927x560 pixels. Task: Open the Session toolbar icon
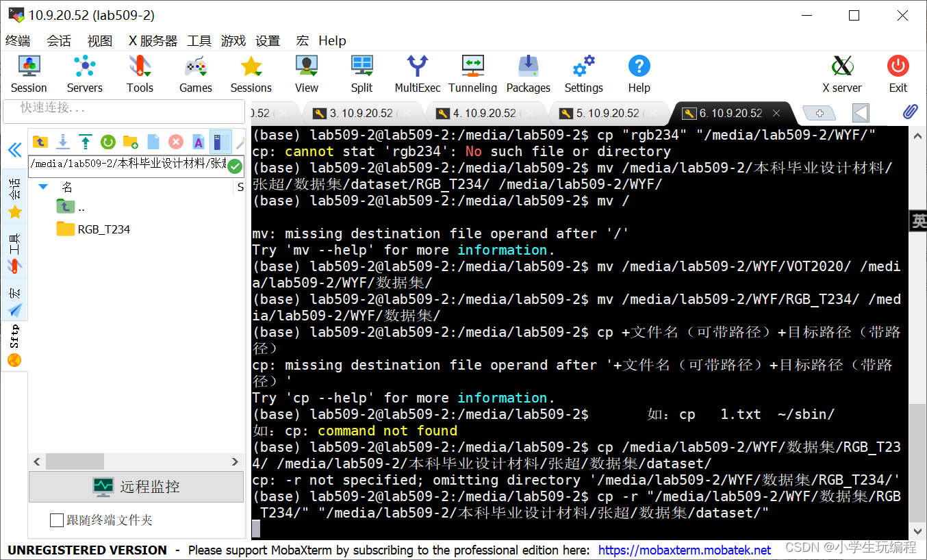(29, 73)
